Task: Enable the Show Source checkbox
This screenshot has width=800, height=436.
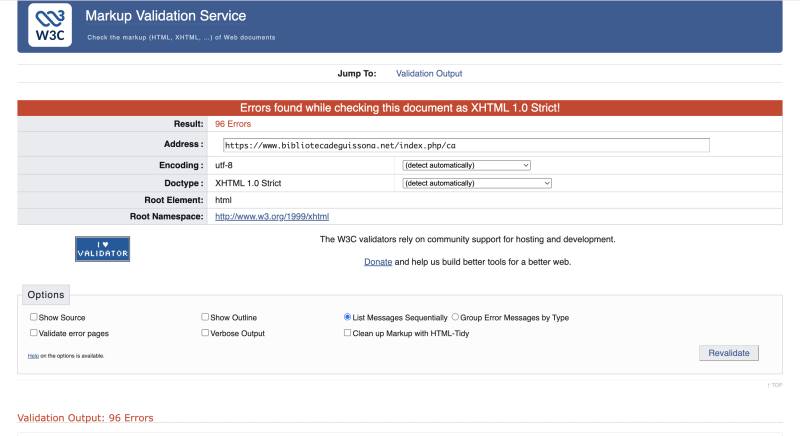Action: coord(34,317)
